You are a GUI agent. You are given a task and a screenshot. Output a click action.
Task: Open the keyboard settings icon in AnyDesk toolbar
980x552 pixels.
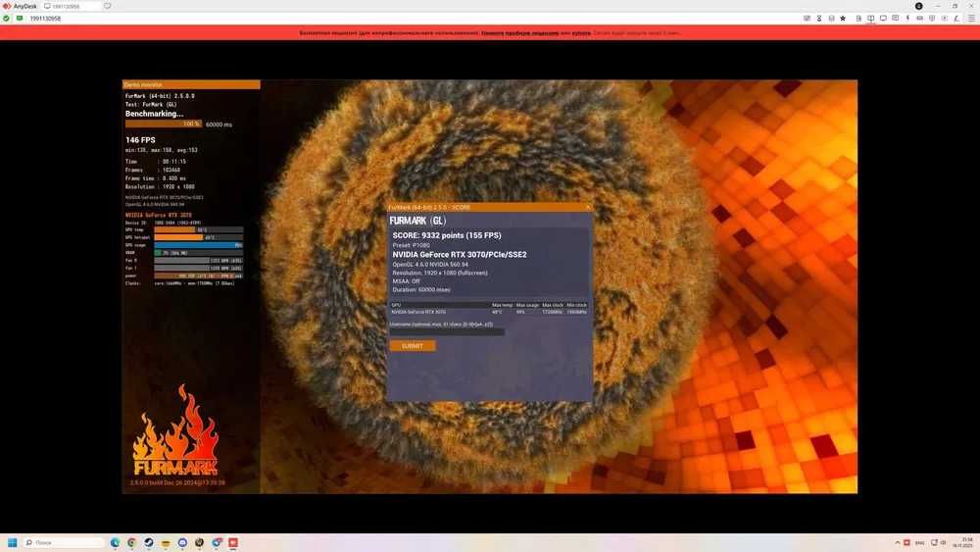919,18
